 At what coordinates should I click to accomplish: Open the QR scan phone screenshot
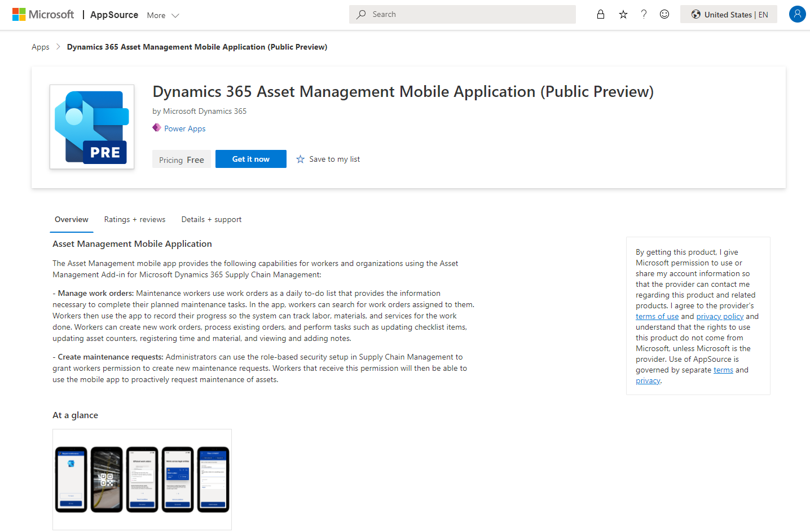107,480
